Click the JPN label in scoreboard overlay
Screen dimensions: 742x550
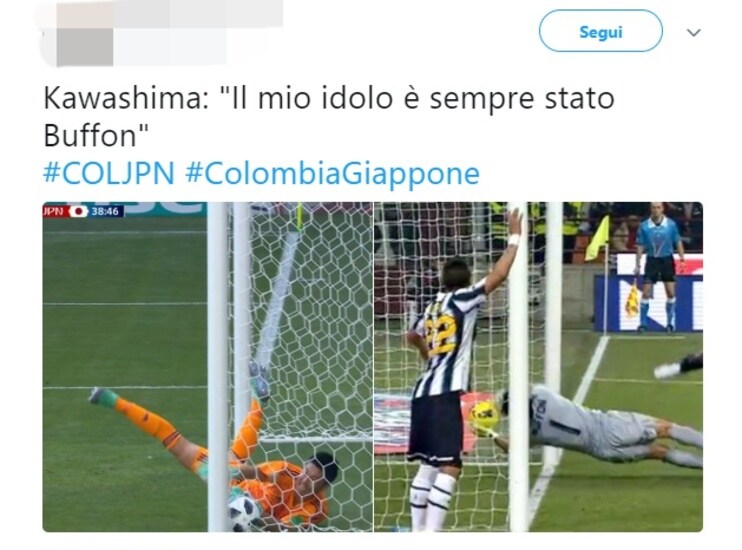click(x=53, y=211)
